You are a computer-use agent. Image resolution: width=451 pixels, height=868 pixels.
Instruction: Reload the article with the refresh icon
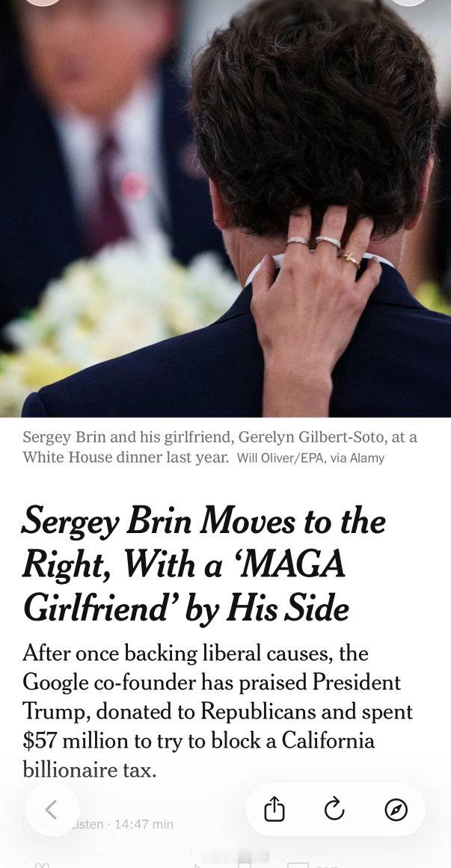click(334, 809)
